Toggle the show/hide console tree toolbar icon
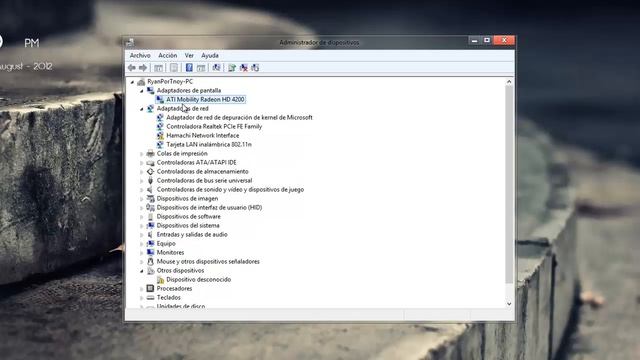 tap(158, 68)
